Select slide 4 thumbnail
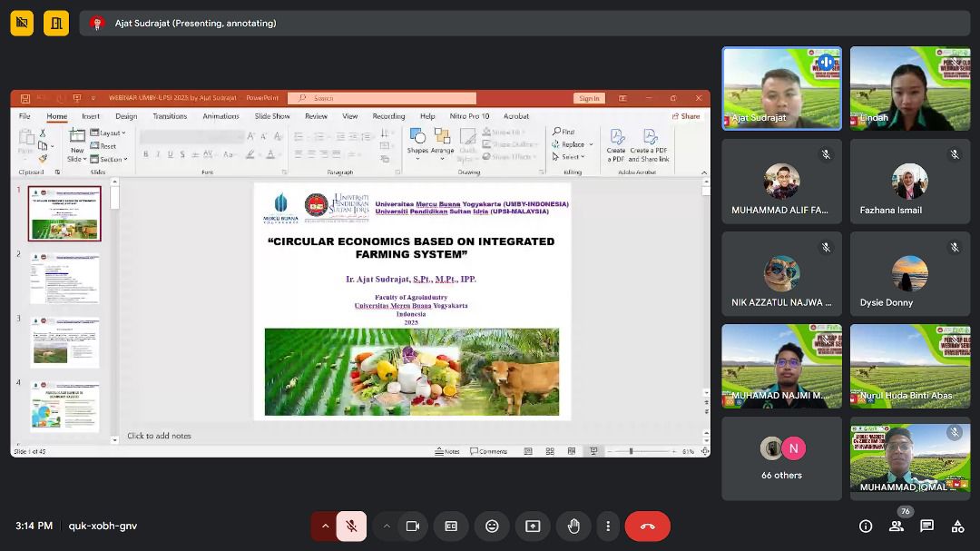Screen dimensions: 980x551 (64, 407)
